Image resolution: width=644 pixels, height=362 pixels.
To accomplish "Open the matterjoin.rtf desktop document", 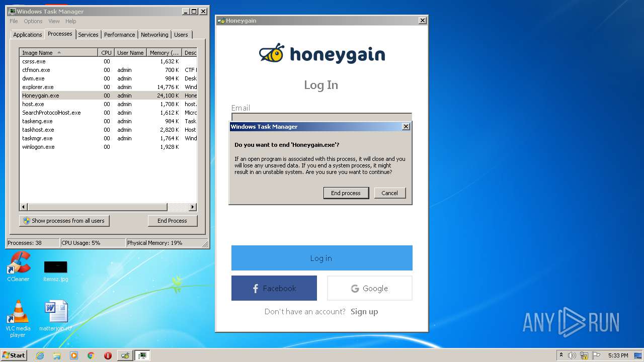I will [55, 316].
